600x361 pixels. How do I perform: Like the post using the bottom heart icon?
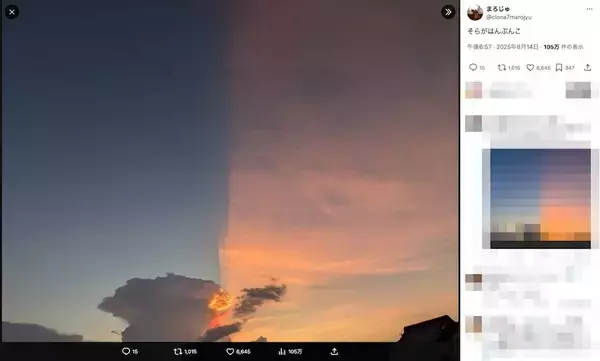(230, 351)
